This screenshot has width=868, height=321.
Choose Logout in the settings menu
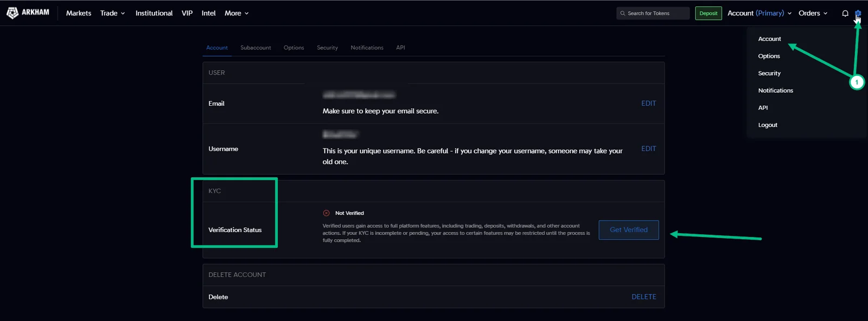pyautogui.click(x=768, y=125)
